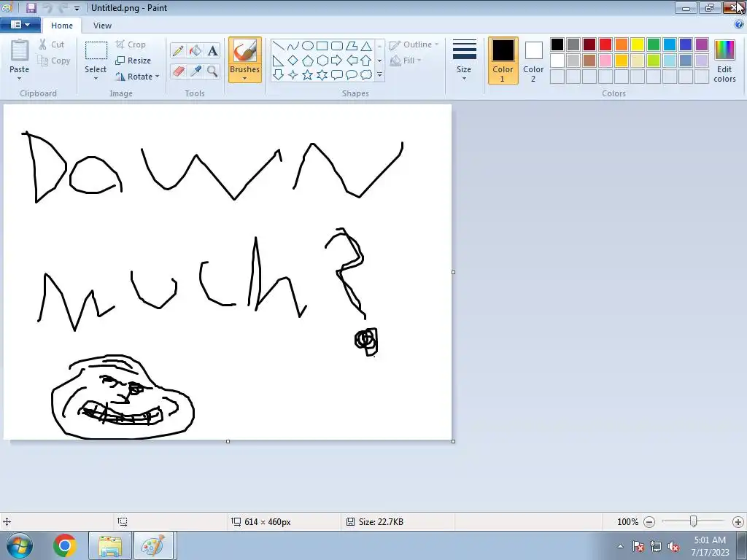The image size is (747, 560).
Task: Choose the Diamond shape
Action: tap(293, 61)
